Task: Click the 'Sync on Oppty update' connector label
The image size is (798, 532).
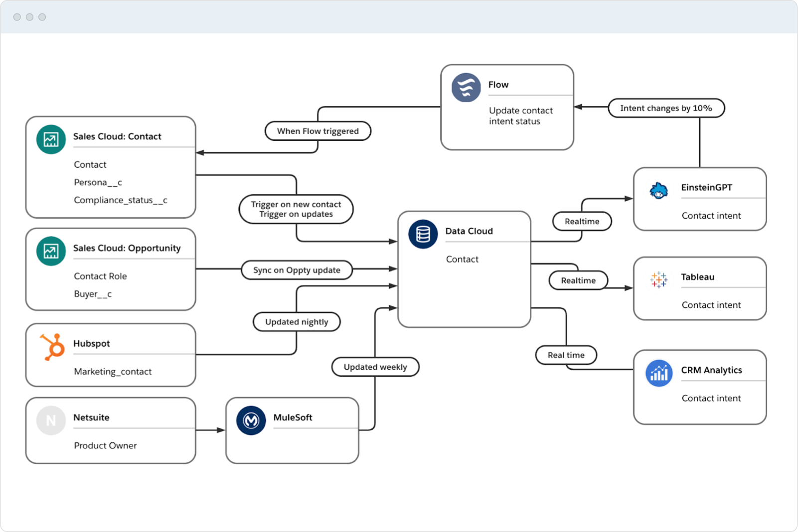Action: (297, 270)
